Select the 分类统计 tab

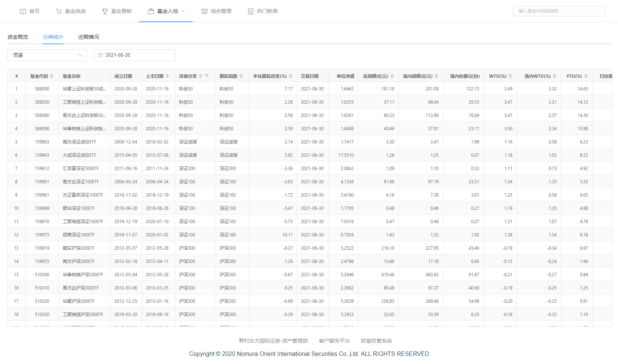point(53,37)
